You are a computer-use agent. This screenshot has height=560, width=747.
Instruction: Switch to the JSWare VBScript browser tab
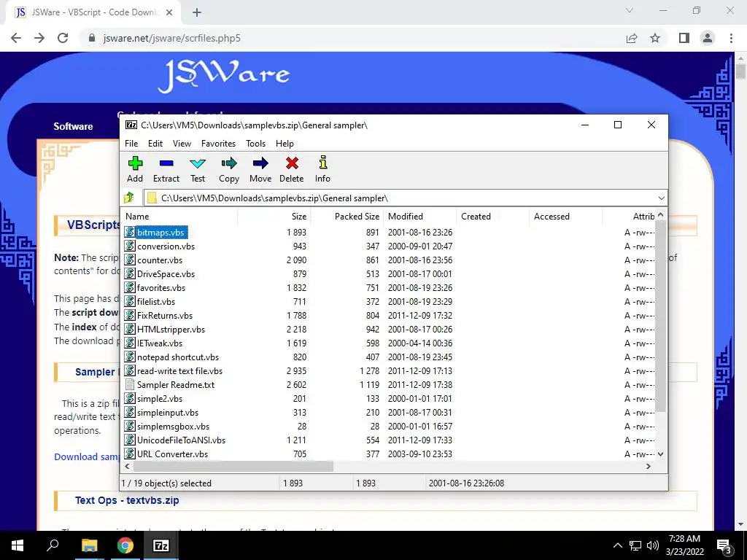(93, 12)
